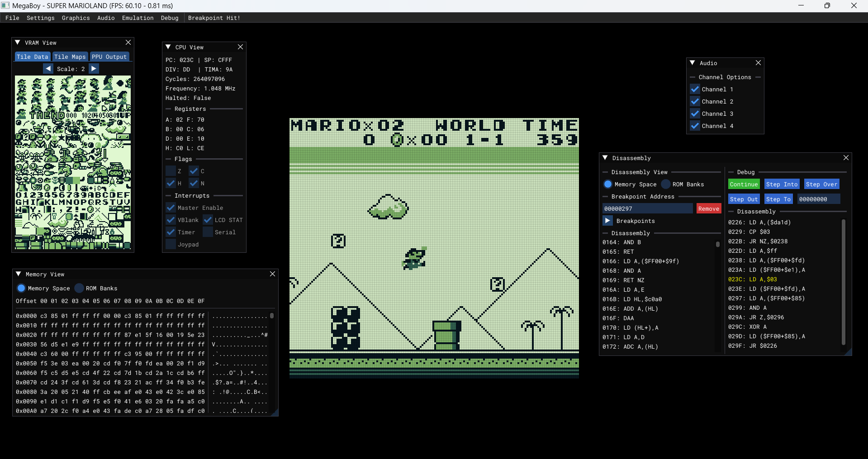Image resolution: width=868 pixels, height=459 pixels.
Task: Collapse the CPU View window
Action: tap(168, 47)
